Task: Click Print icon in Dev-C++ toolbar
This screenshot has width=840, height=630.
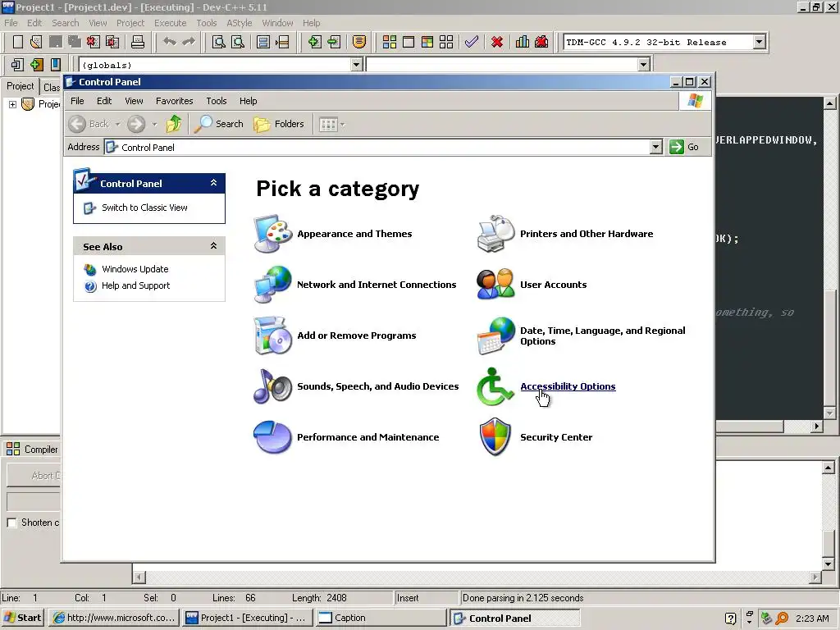Action: (138, 42)
